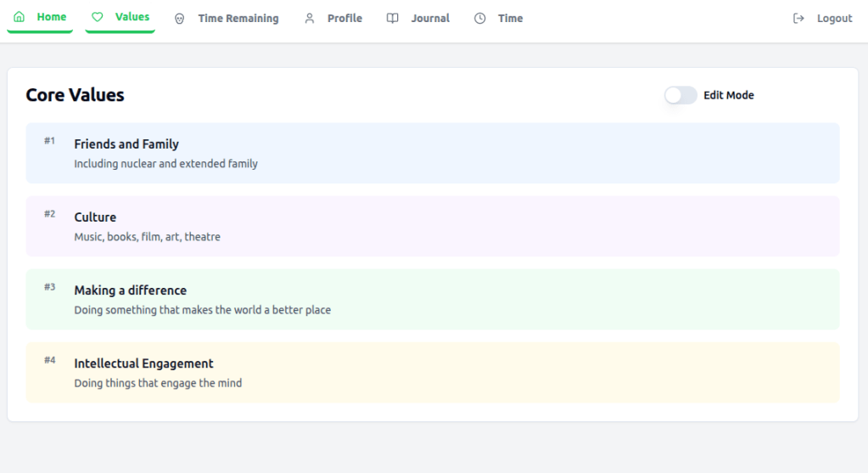868x473 pixels.
Task: Select the Values tab text
Action: point(132,17)
